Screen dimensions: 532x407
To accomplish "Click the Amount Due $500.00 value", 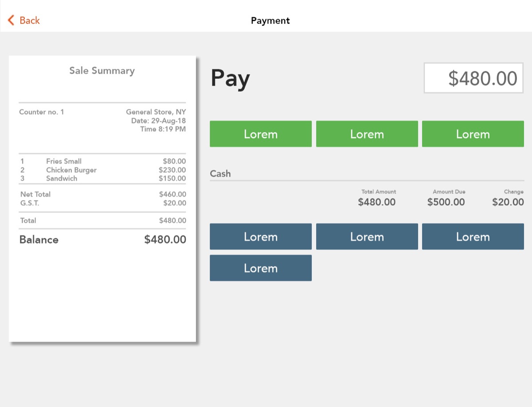I will pos(446,202).
